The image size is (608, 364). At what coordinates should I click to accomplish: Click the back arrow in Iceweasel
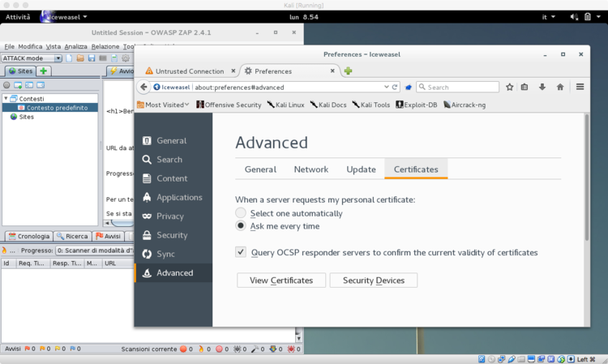143,87
